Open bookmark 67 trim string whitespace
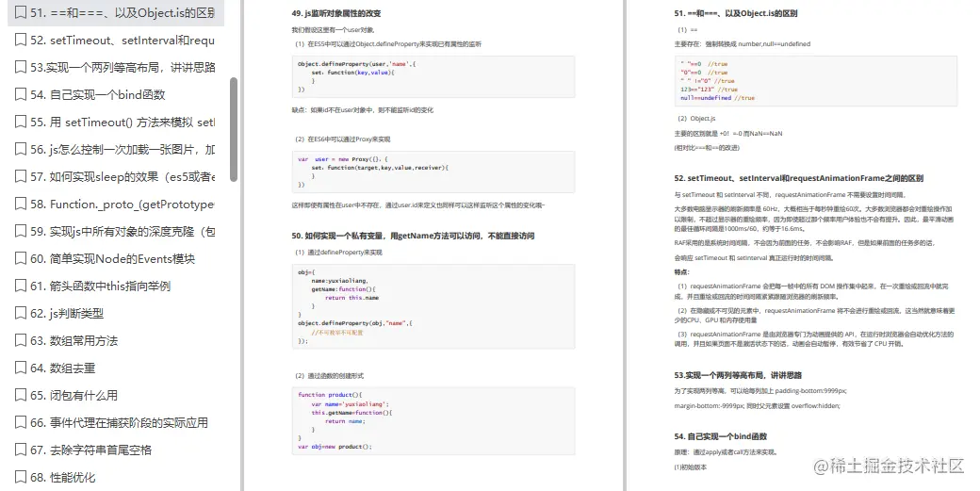The image size is (980, 491). pyautogui.click(x=91, y=450)
